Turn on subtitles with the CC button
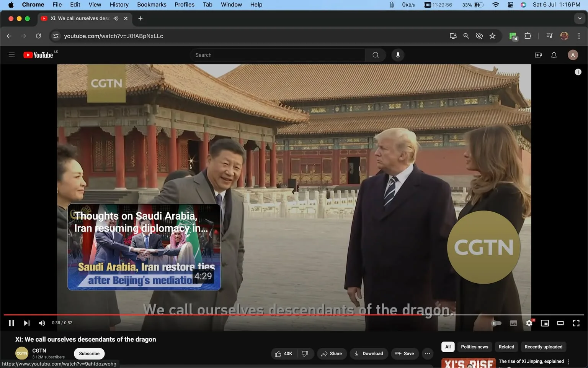 [x=513, y=323]
